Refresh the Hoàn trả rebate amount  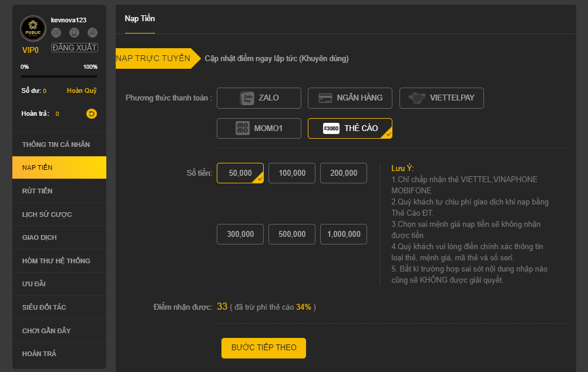pyautogui.click(x=91, y=113)
